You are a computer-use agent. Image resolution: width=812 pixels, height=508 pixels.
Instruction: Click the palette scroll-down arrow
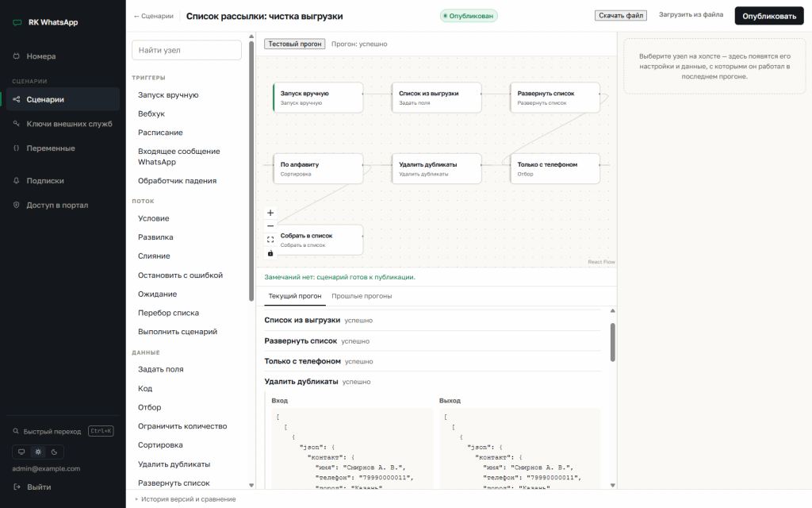coord(251,485)
